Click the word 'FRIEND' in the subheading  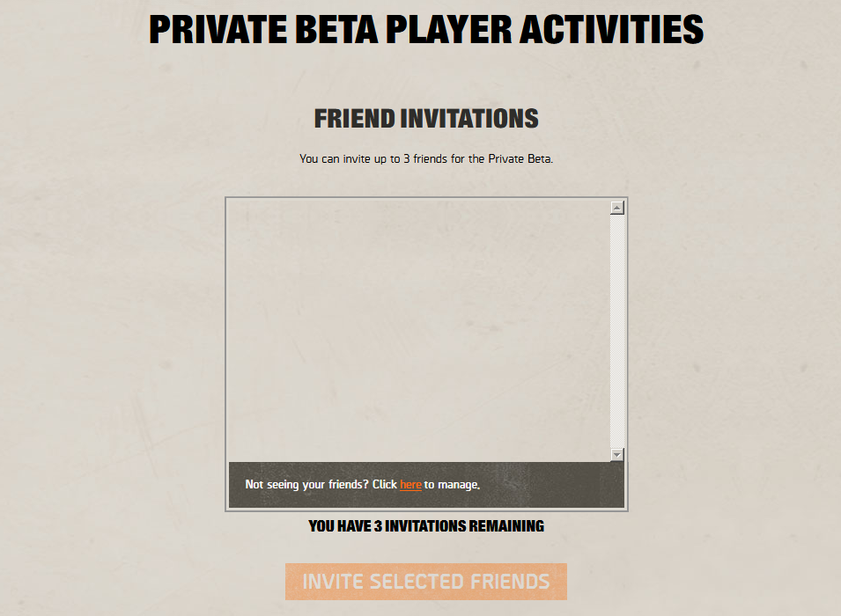pos(355,119)
